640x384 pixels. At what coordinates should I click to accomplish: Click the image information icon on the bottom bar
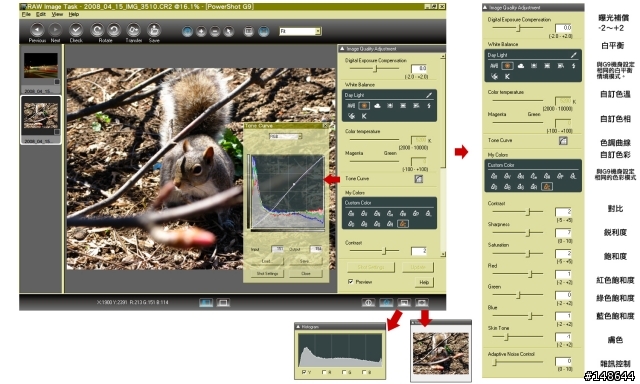pyautogui.click(x=368, y=302)
